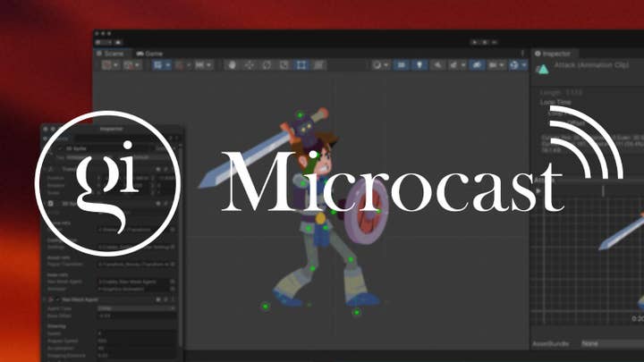Open Nav Mesh Agent three-dot context menu

[173, 299]
